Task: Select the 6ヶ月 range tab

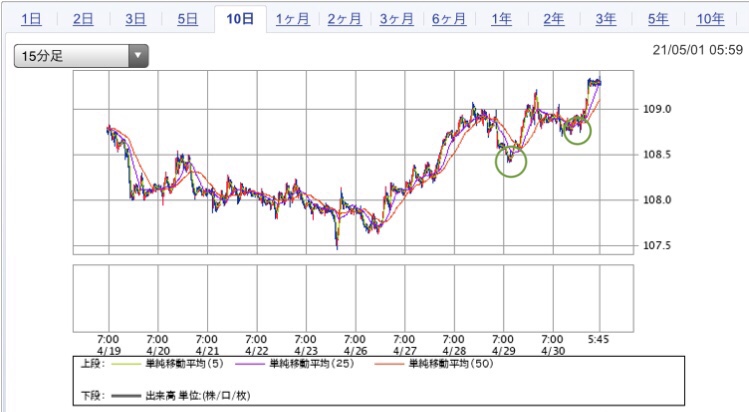Action: click(449, 19)
